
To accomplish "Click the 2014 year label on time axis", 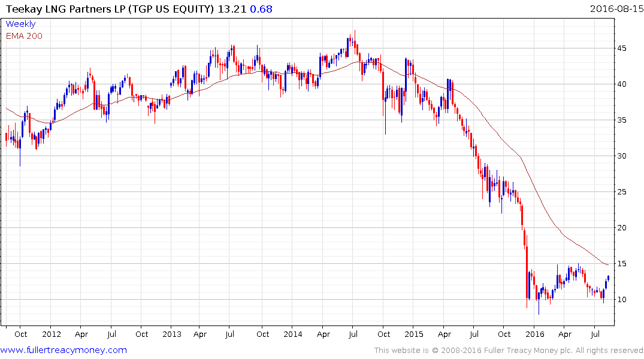I will (x=292, y=334).
